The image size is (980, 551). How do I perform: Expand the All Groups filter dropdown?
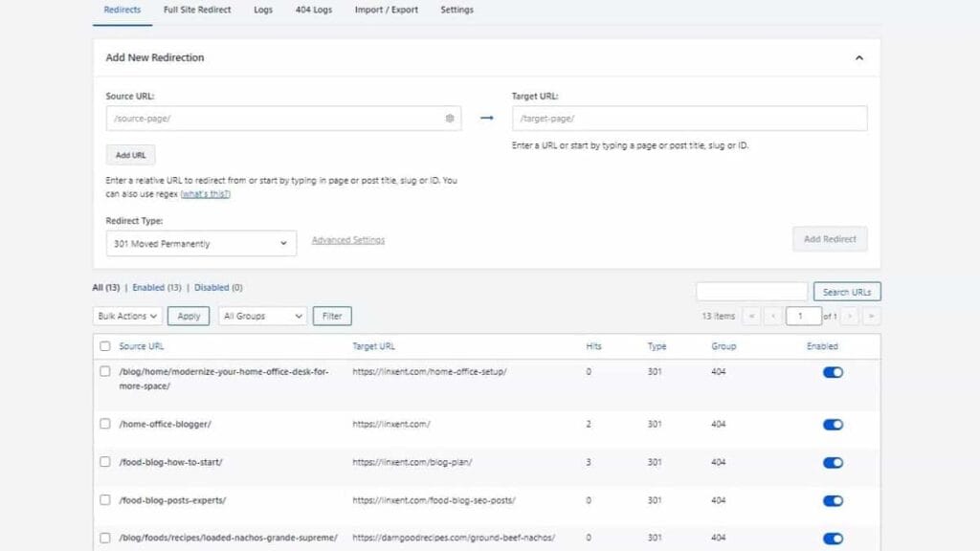click(x=262, y=316)
